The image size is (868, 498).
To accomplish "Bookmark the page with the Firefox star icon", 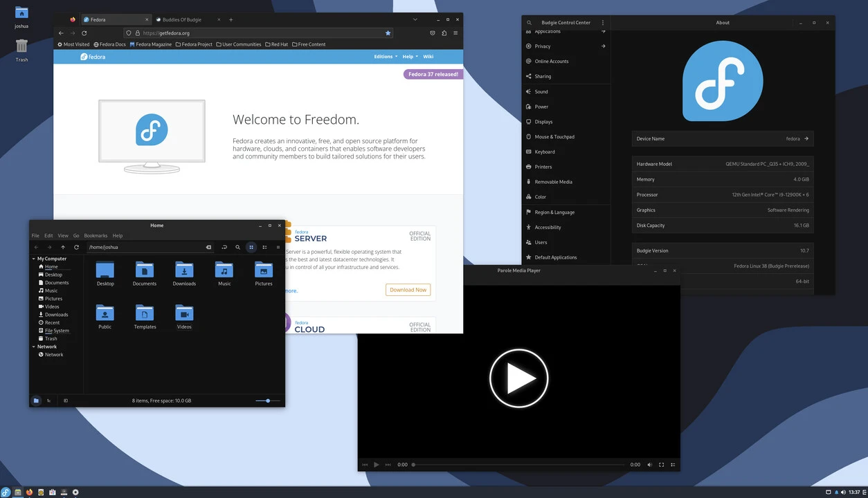I will tap(388, 33).
